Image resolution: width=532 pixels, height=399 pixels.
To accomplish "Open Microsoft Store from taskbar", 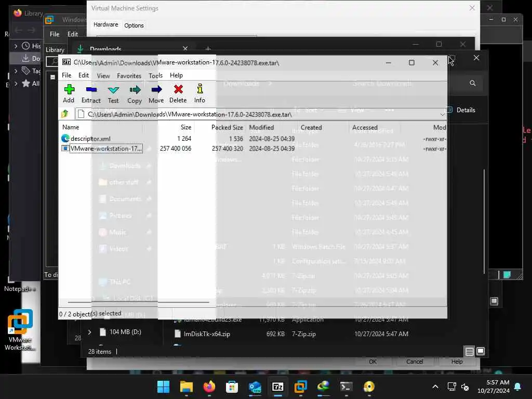I will pos(232,387).
